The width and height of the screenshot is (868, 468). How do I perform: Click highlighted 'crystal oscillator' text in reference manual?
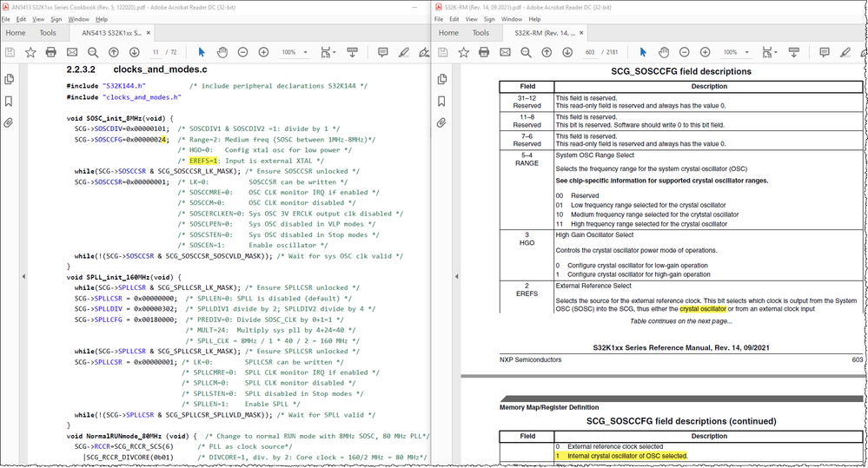click(703, 309)
